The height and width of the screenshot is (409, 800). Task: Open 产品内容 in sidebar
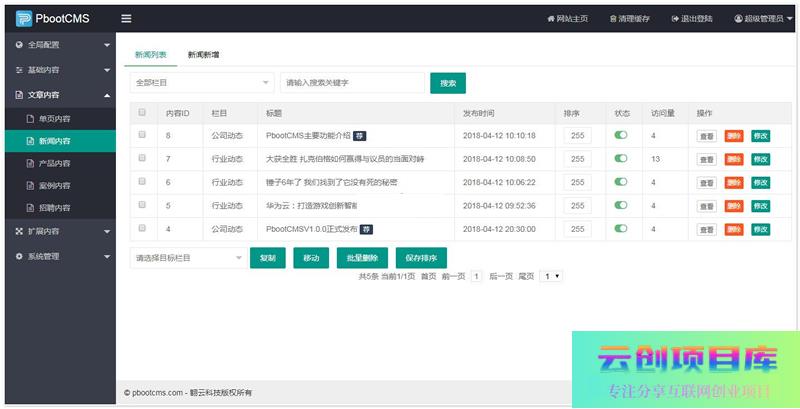coord(60,164)
